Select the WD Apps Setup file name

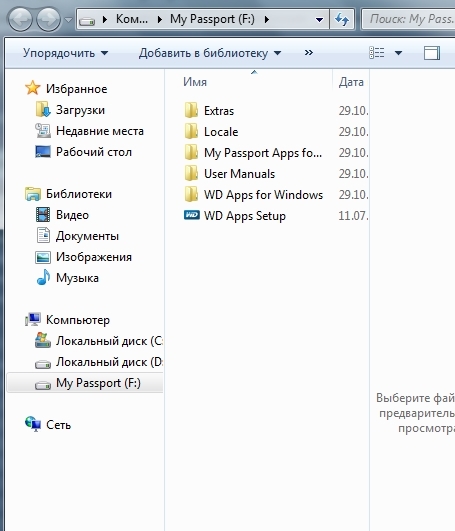coord(245,216)
